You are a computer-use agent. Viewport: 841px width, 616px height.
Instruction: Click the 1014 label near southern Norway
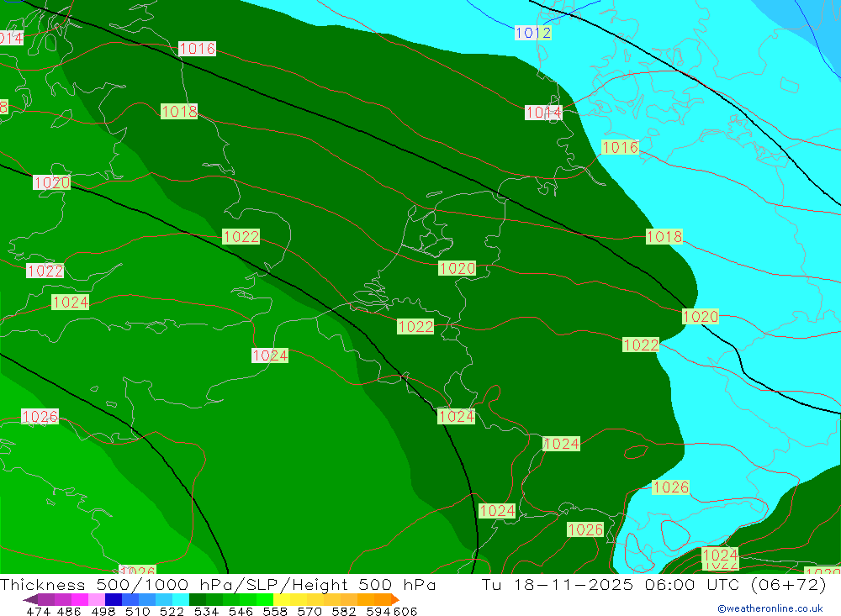coord(543,113)
